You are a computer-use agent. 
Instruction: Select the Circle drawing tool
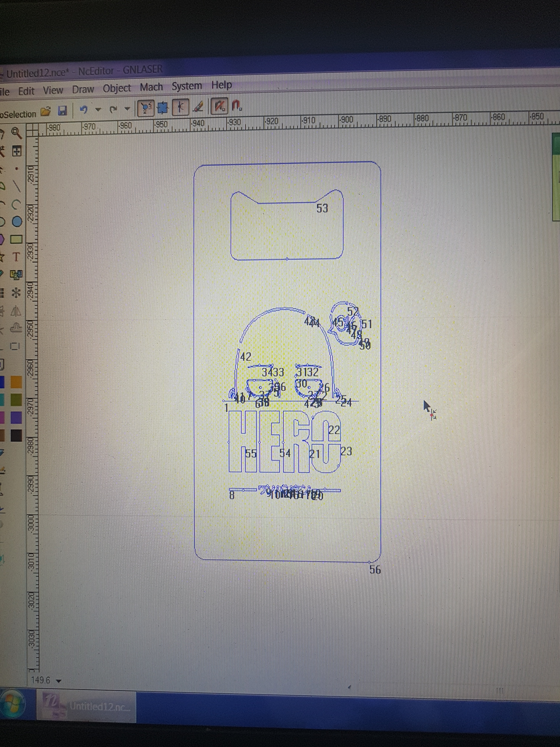17,222
